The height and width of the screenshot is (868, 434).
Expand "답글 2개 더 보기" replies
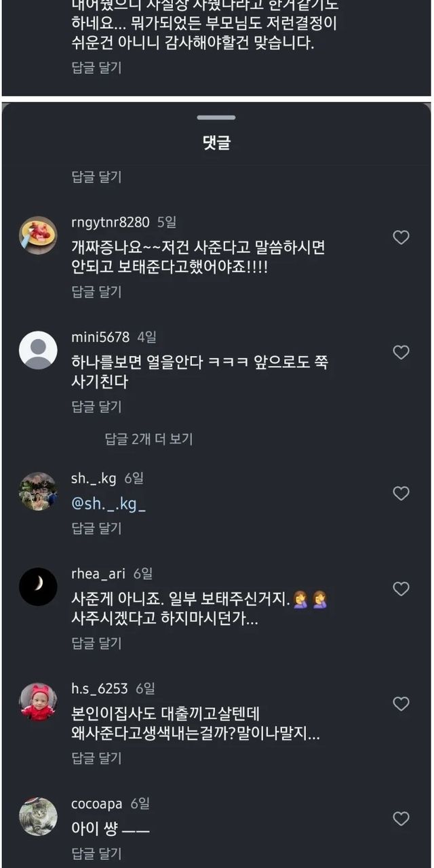[x=149, y=439]
